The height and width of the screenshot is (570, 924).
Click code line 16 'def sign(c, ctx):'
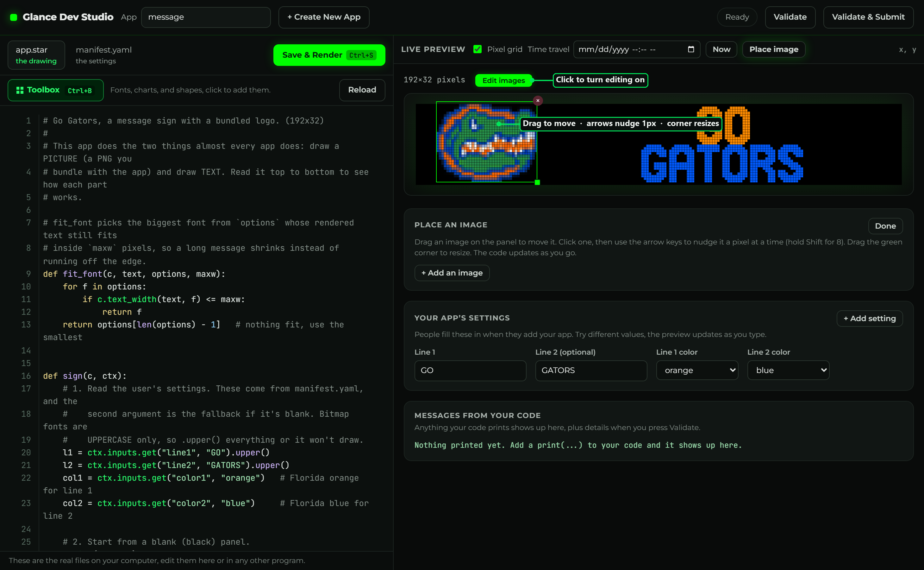[x=85, y=376]
